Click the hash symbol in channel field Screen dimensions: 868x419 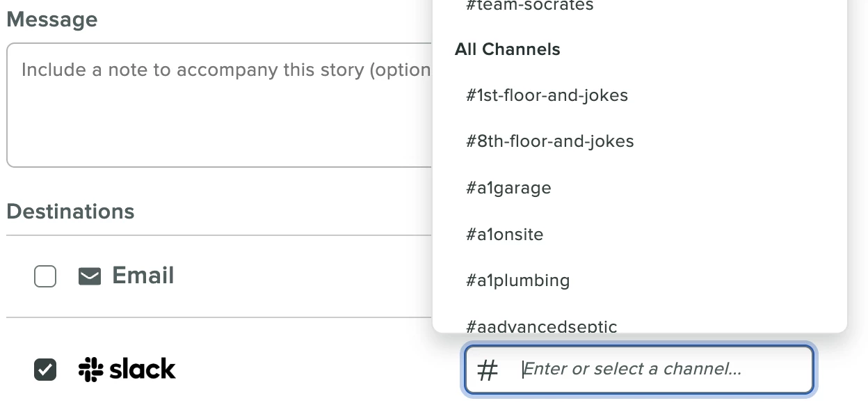point(488,370)
